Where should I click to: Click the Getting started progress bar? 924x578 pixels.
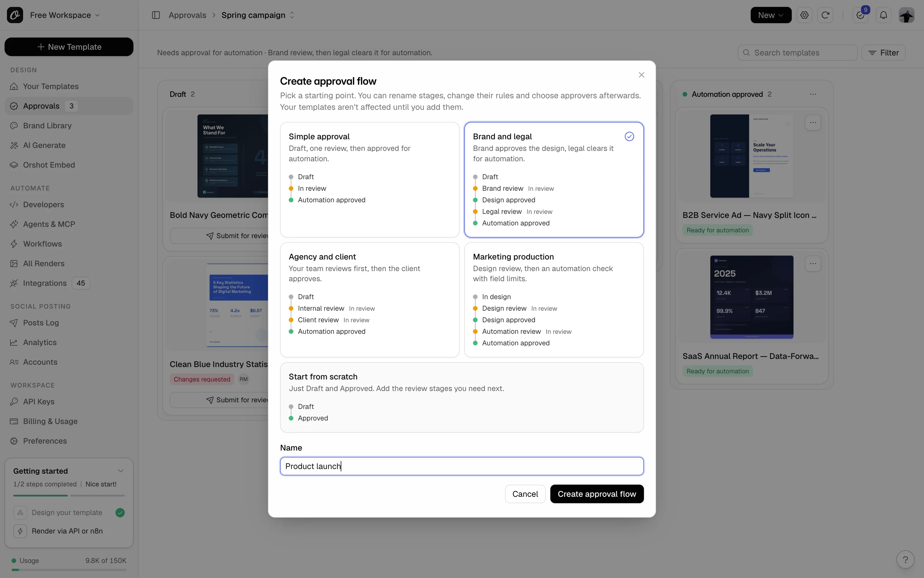pos(69,495)
